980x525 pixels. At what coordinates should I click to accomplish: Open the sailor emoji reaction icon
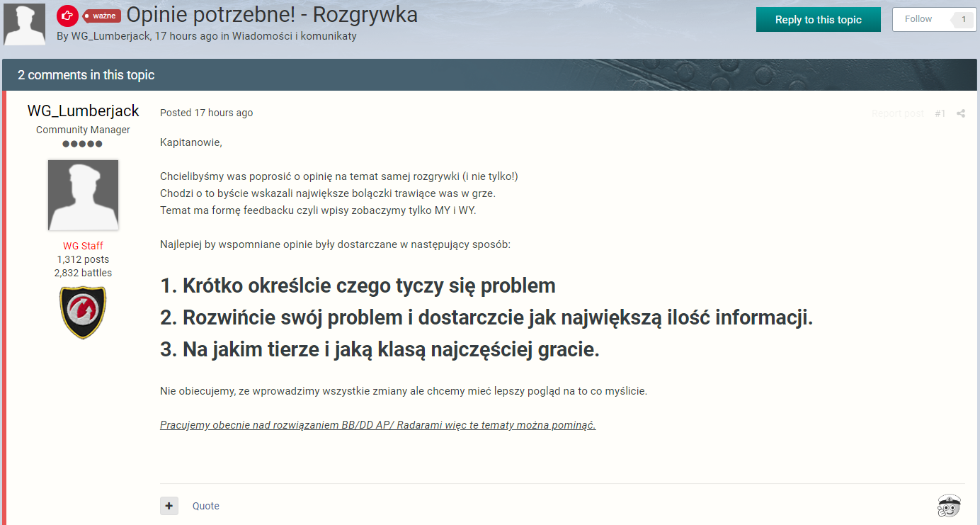[948, 506]
